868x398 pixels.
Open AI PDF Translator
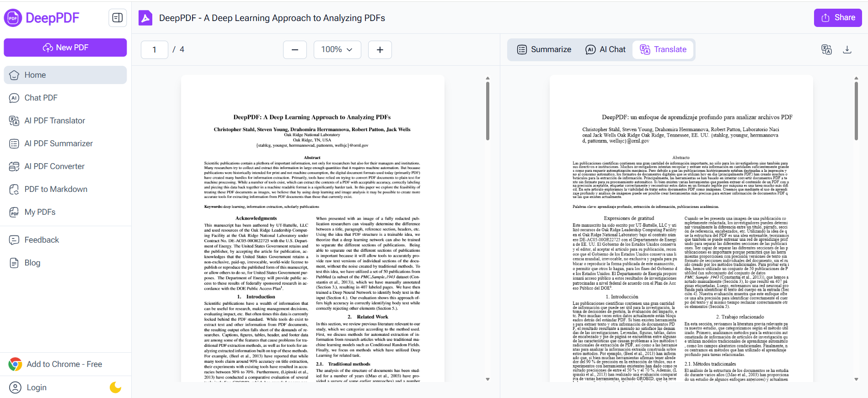54,121
